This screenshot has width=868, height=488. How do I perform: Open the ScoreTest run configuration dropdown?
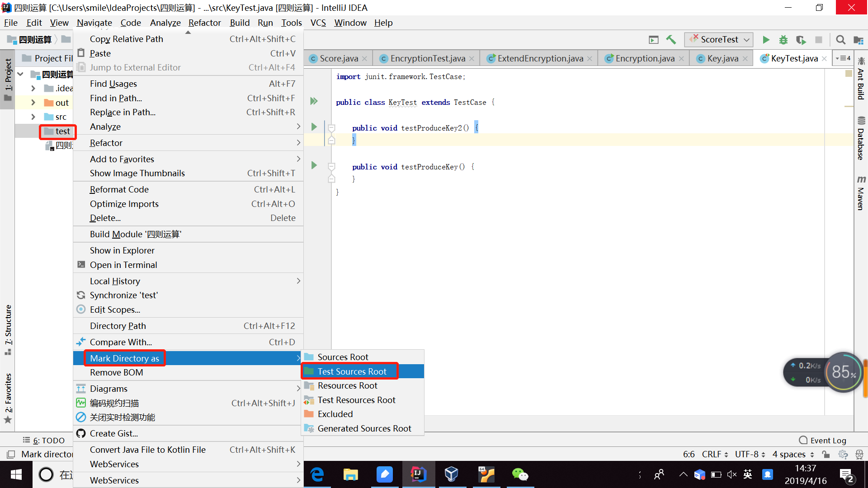[x=719, y=40]
